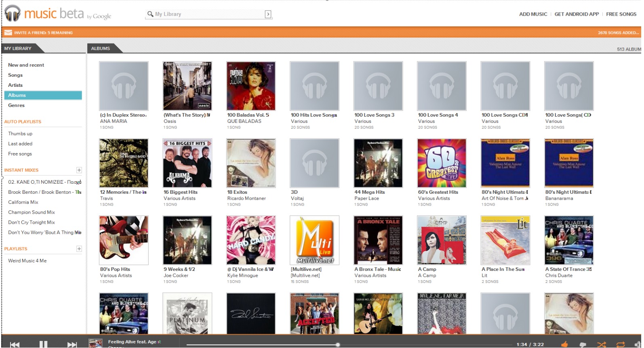Open FREE SONGS link in top header
Viewport: 644px width, 348px height.
click(x=621, y=14)
